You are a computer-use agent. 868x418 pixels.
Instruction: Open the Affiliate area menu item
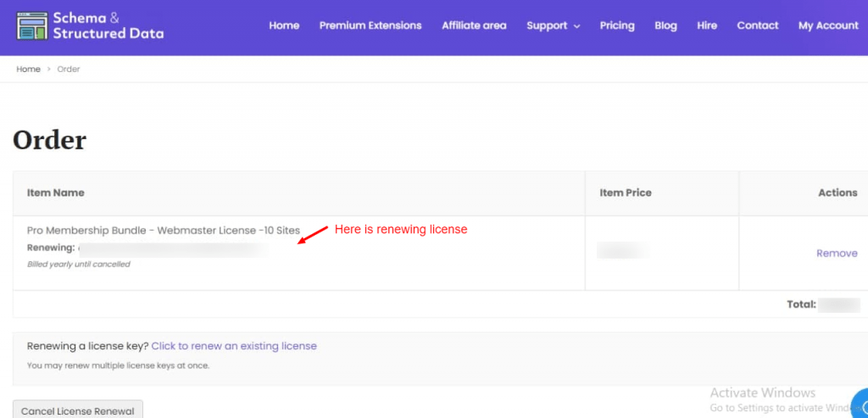(x=474, y=25)
